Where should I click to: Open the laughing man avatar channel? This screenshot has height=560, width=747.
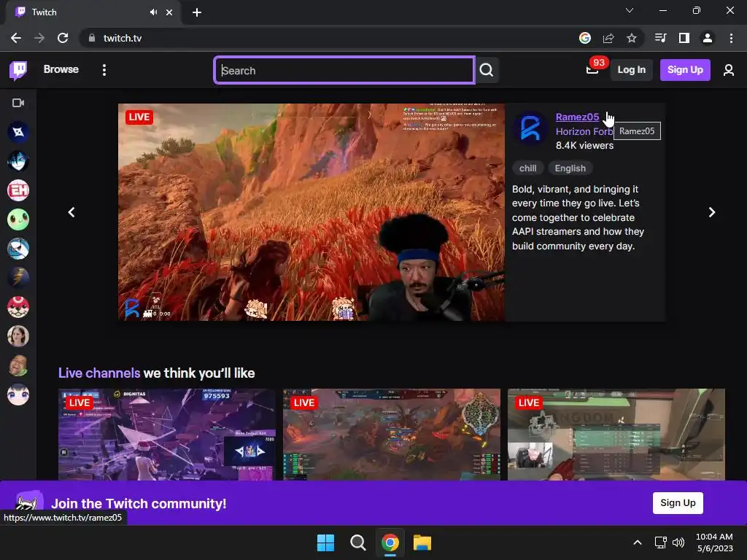click(18, 365)
